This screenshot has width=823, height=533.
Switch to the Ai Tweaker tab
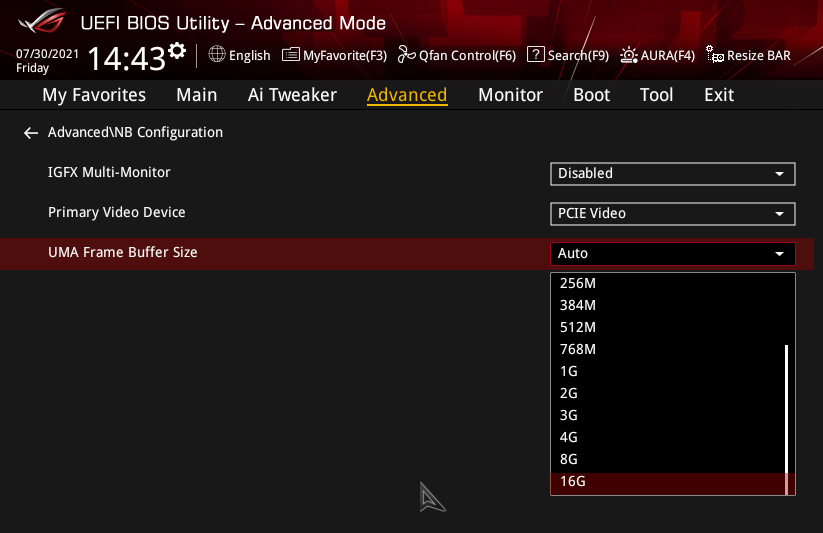point(292,95)
